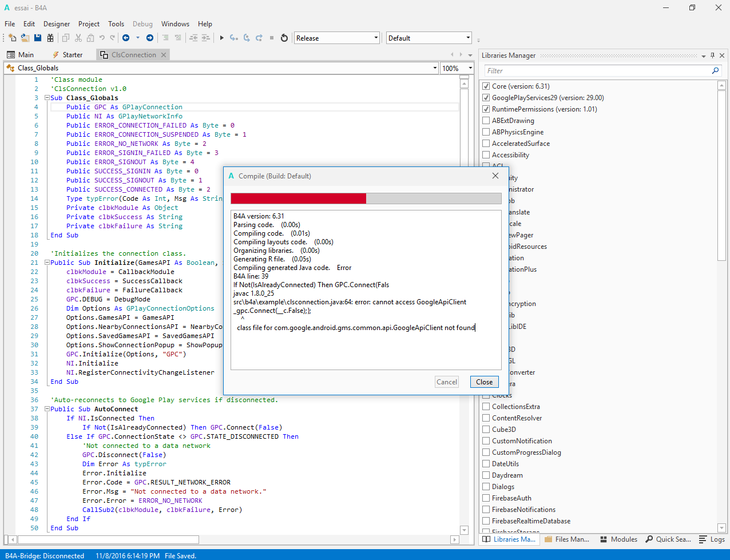Viewport: 730px width, 560px height.
Task: Switch to the Main tab
Action: coord(21,55)
